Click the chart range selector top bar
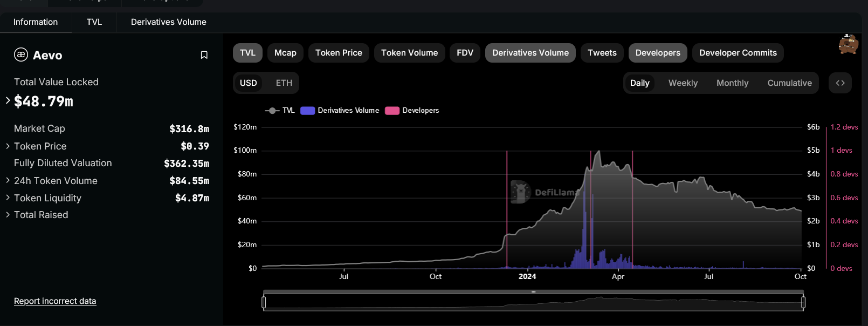 (x=533, y=292)
